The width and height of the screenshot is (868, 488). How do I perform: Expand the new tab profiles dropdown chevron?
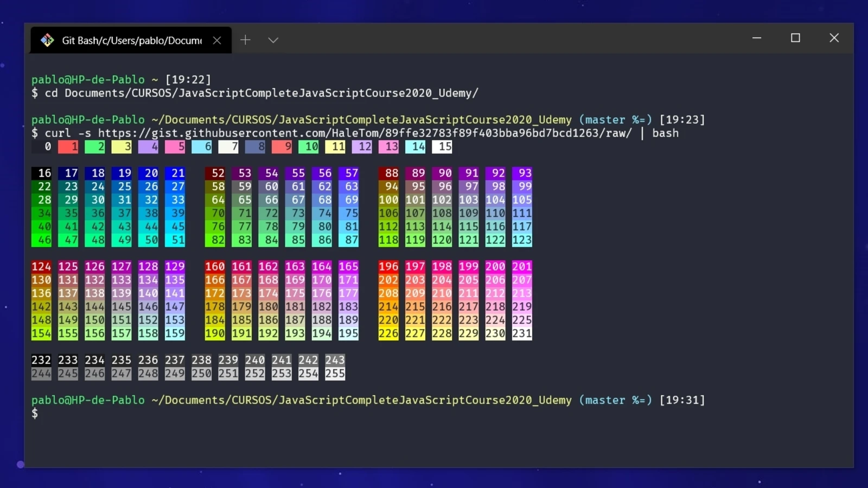(x=273, y=40)
